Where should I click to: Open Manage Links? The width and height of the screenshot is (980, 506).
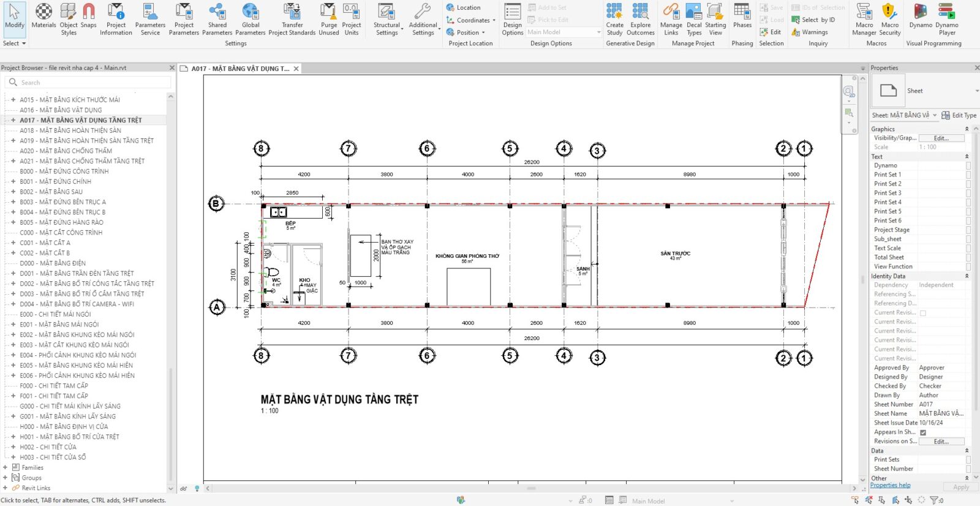tap(671, 20)
